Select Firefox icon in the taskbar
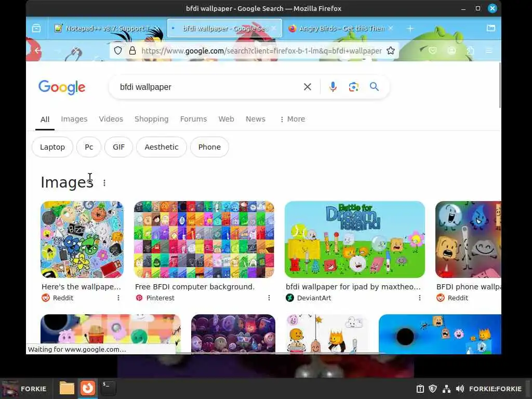532x399 pixels. pos(87,388)
